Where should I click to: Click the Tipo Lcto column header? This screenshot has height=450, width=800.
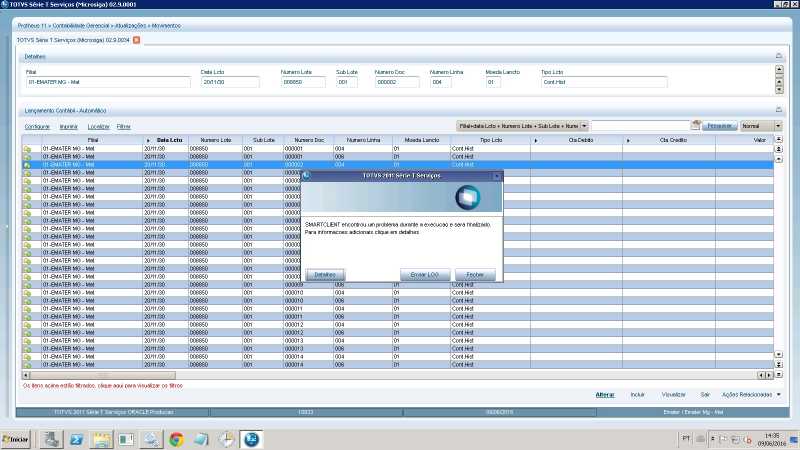tap(491, 140)
